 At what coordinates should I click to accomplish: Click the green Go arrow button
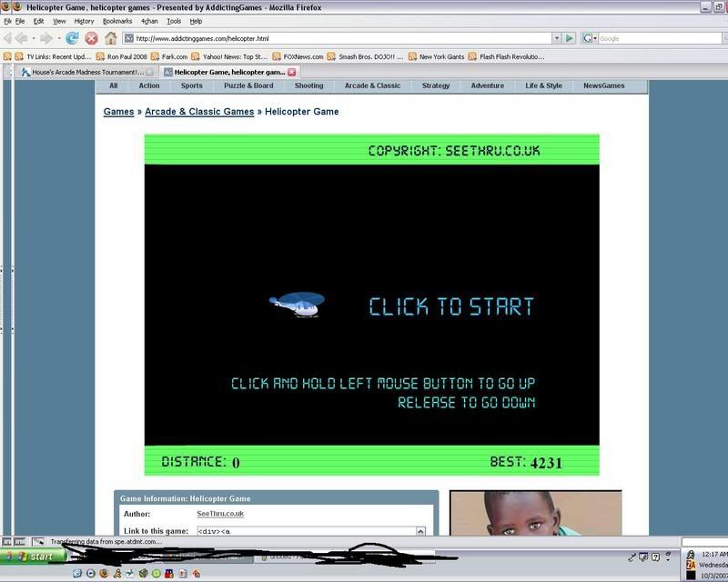coord(570,38)
